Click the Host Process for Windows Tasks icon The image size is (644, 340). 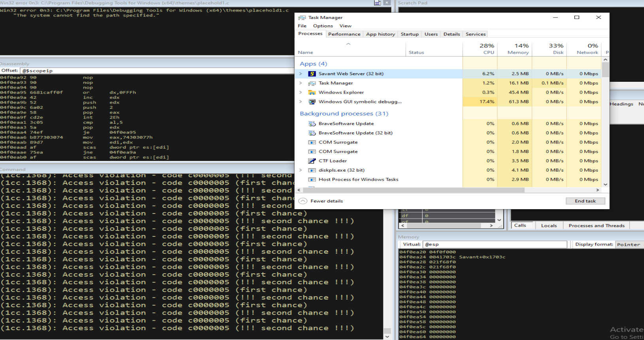[x=312, y=179]
